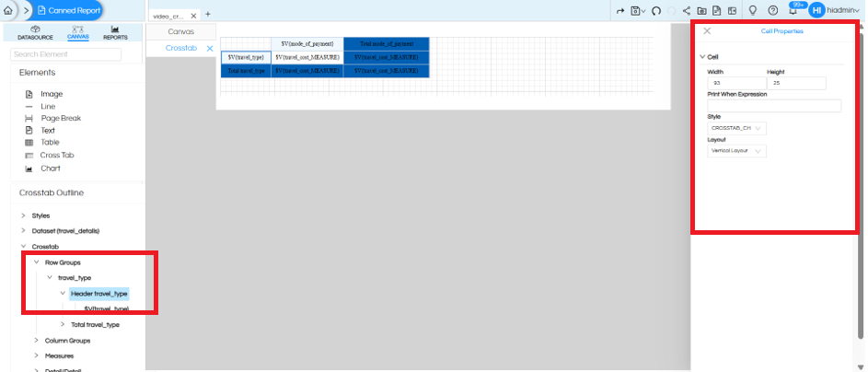This screenshot has width=868, height=372.
Task: Click the HI user avatar
Action: [816, 10]
